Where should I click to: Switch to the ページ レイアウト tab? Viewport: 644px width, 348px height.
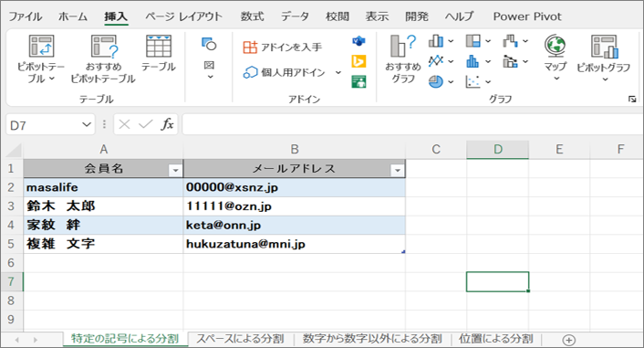pyautogui.click(x=183, y=16)
